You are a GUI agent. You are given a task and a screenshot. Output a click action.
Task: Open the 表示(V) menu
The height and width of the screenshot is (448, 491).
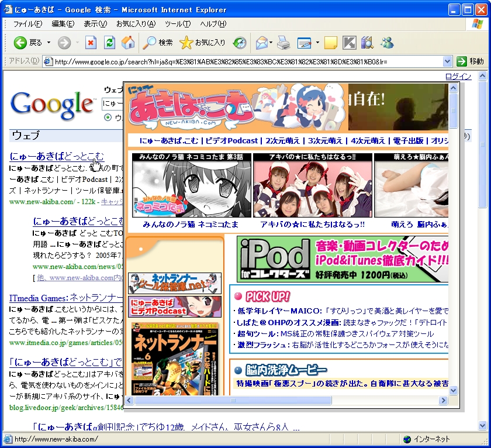click(95, 24)
